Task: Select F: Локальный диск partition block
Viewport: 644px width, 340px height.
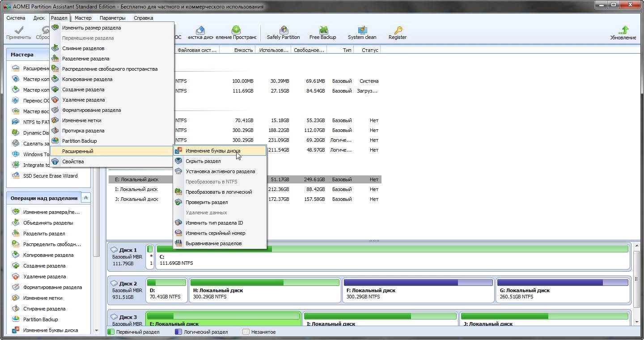Action: pos(418,290)
